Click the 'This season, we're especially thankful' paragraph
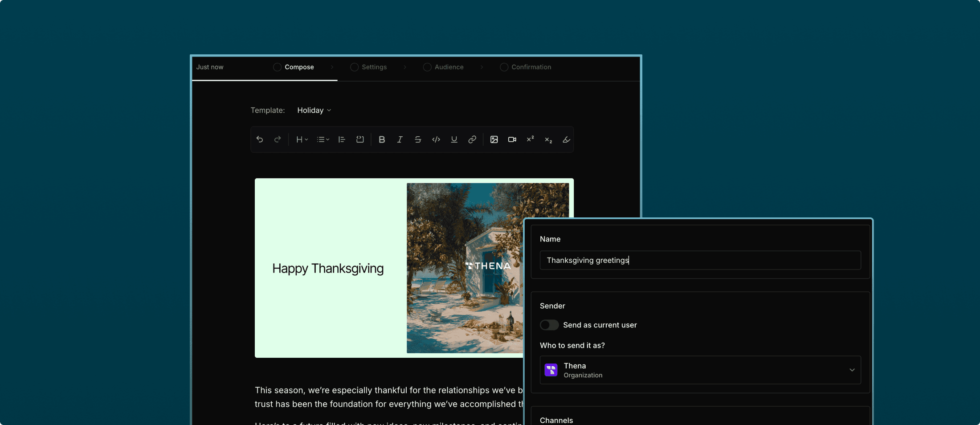Screen dimensions: 980x425 tap(388, 397)
